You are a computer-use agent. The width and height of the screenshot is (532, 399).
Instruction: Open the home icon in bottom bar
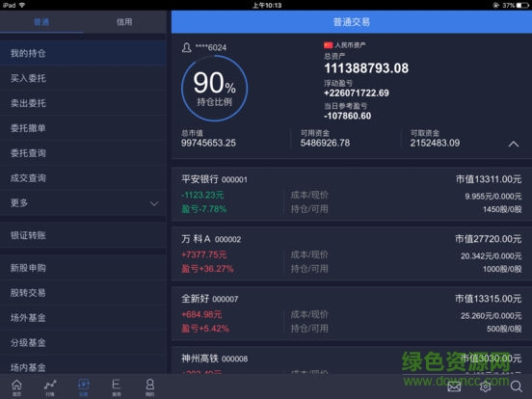tap(16, 387)
